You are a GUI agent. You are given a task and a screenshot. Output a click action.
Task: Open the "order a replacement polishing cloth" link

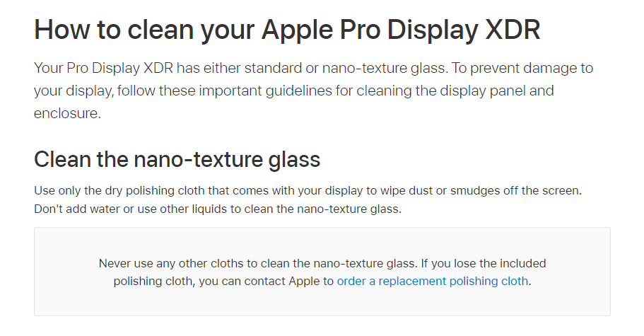[x=433, y=281]
